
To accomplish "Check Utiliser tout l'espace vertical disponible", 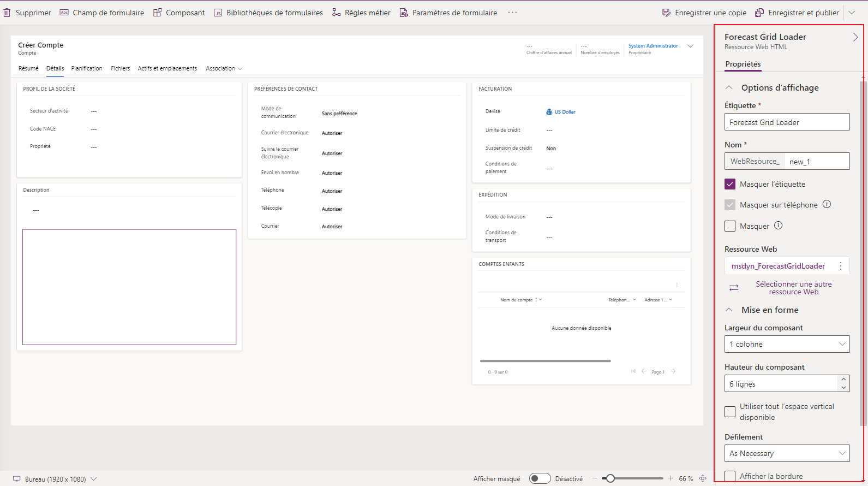I will tap(730, 412).
